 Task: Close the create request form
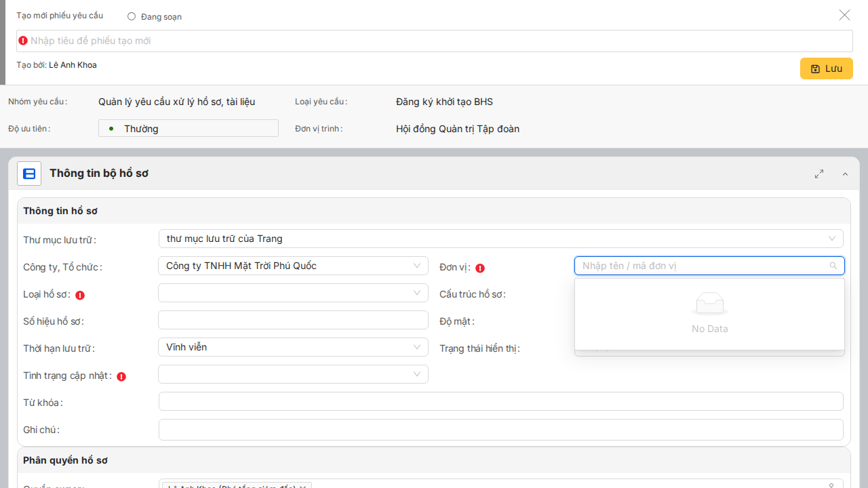(844, 15)
